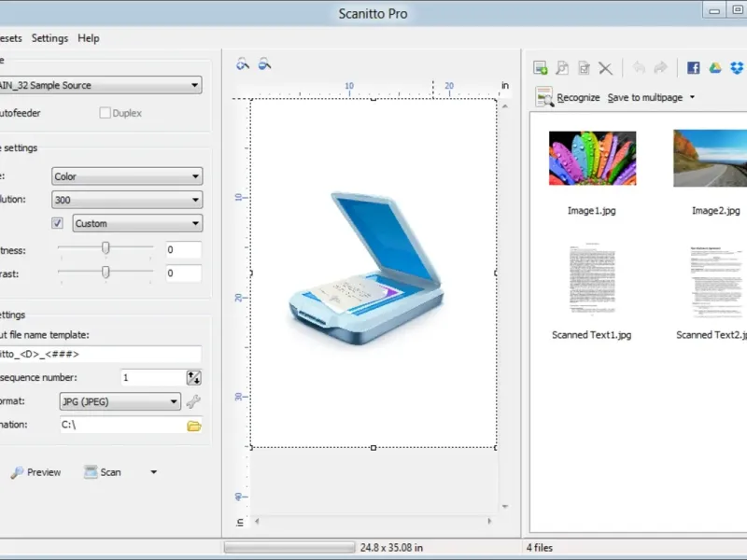This screenshot has height=560, width=747.
Task: Open the Presets menu
Action: click(x=10, y=38)
